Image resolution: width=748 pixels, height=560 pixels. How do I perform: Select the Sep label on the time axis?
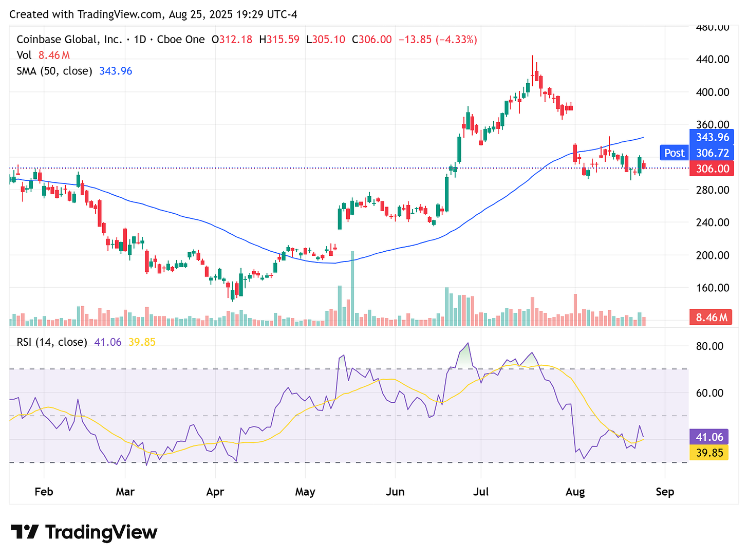click(665, 492)
